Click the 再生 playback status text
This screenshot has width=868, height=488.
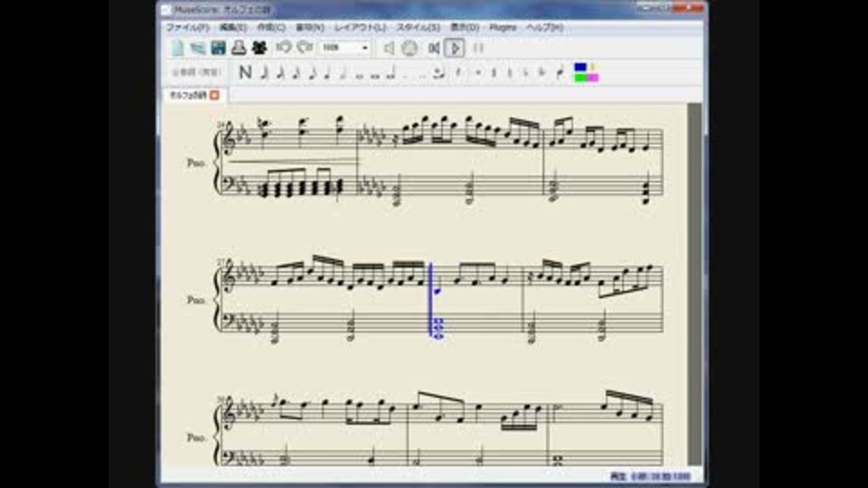pyautogui.click(x=618, y=476)
